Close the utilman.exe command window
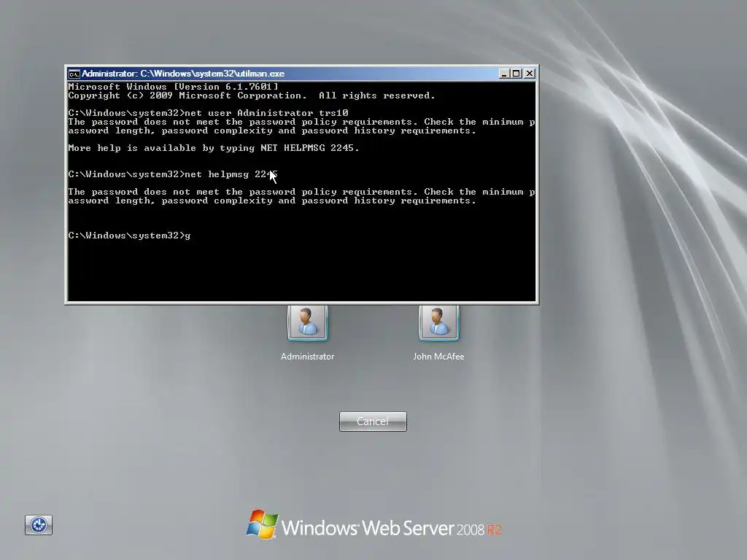 (530, 74)
